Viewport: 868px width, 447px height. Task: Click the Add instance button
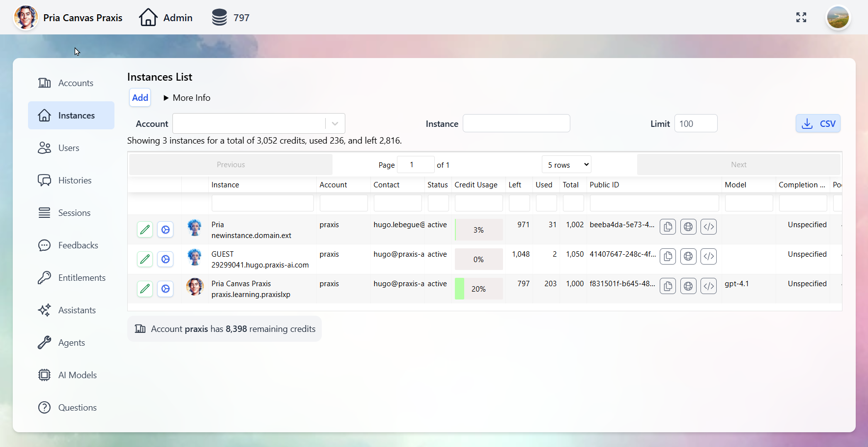[x=140, y=97]
